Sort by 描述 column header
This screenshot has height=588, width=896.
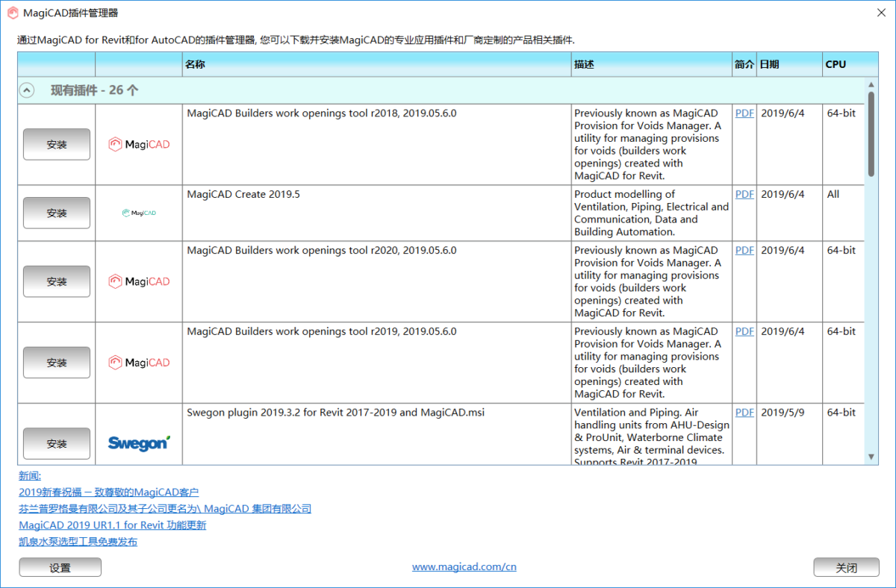(652, 64)
